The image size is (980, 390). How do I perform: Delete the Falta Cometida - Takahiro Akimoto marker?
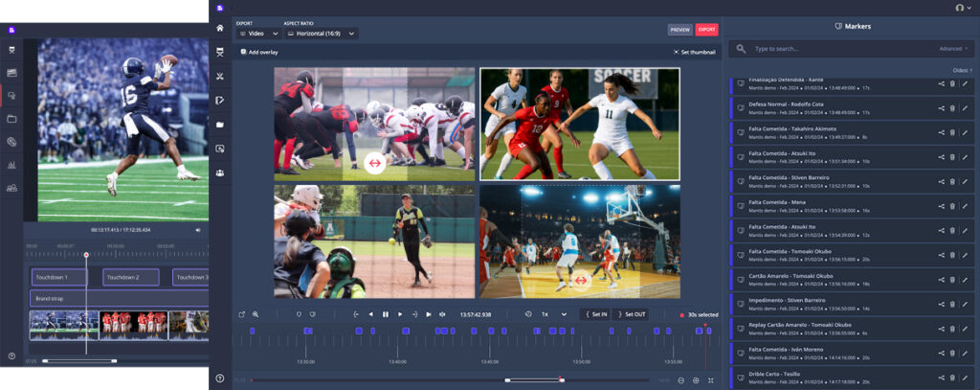[x=952, y=131]
